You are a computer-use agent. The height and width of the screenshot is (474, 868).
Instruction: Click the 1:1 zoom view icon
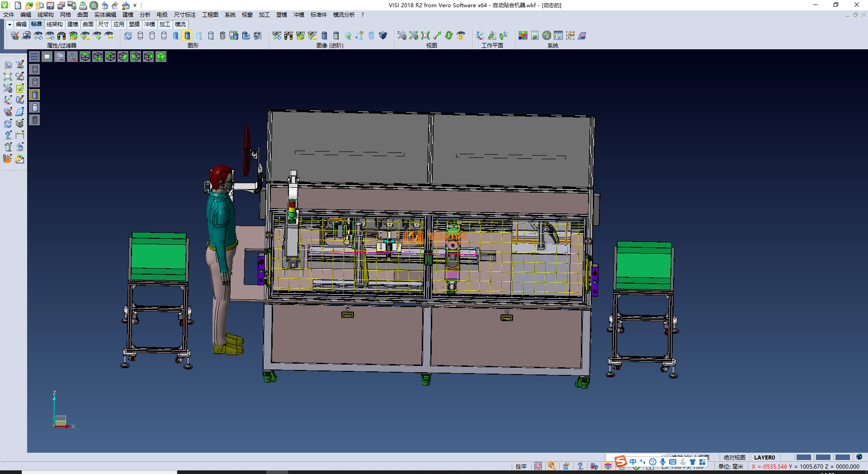425,35
